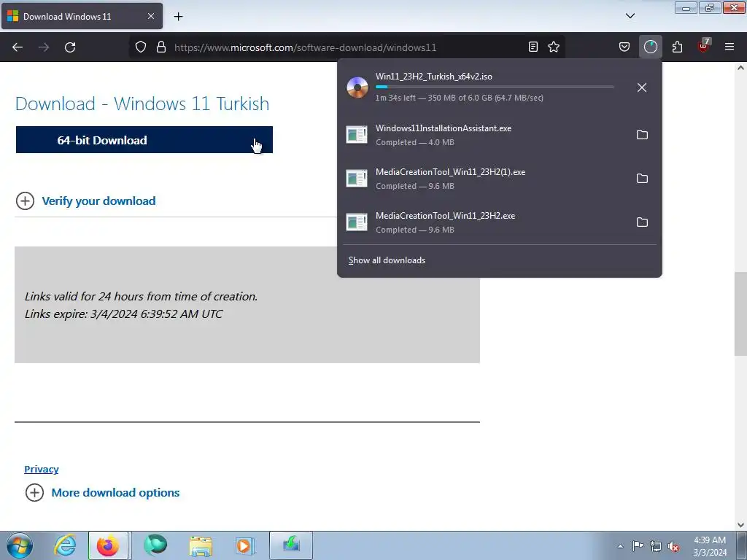Click the Download - Windows 11 Turkish heading
The image size is (747, 560).
pyautogui.click(x=142, y=104)
